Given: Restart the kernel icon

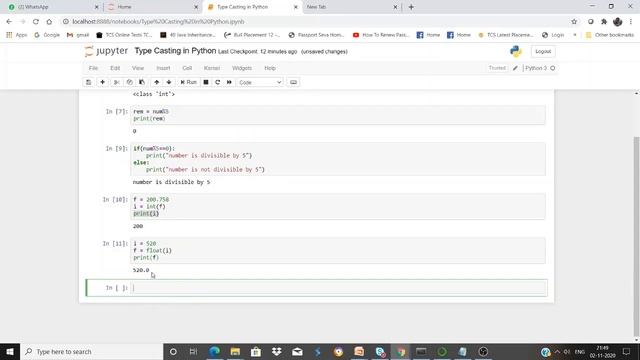Looking at the screenshot, I should tap(218, 82).
